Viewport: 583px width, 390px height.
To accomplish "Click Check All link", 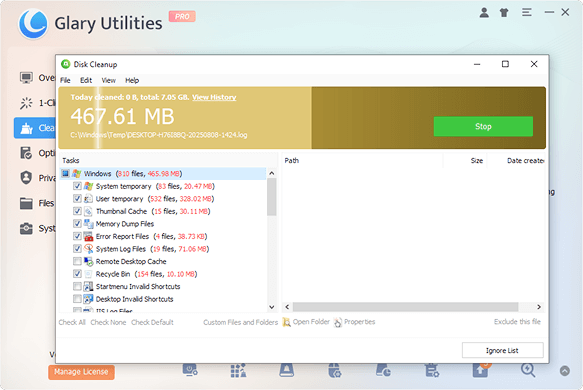I will pyautogui.click(x=72, y=322).
